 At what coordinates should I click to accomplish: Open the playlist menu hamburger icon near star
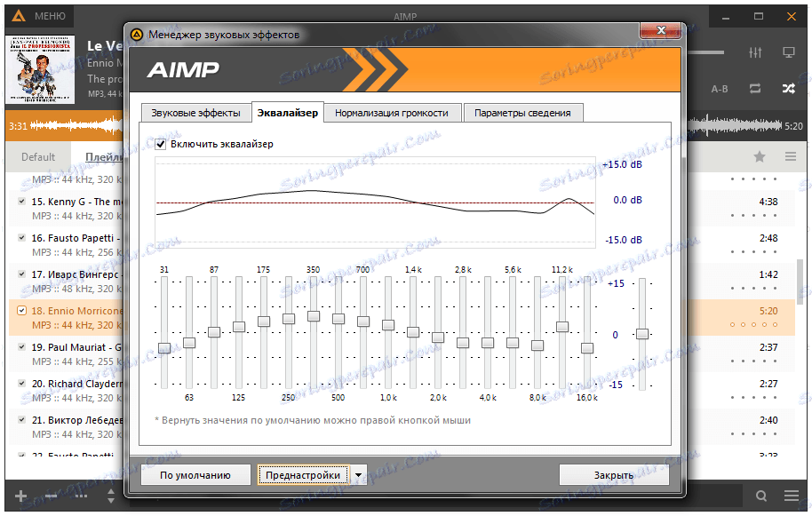791,156
